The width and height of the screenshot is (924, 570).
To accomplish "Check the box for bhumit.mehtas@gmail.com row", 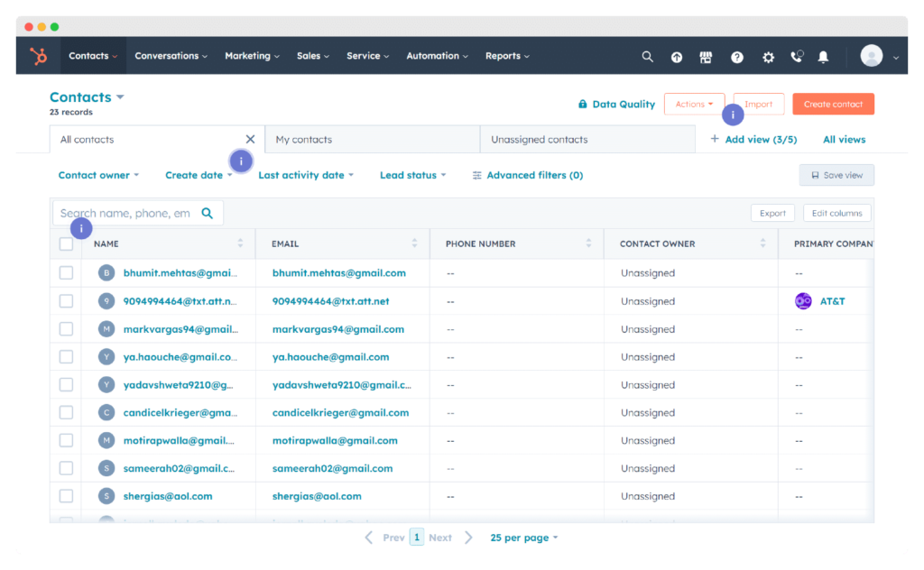I will click(66, 273).
